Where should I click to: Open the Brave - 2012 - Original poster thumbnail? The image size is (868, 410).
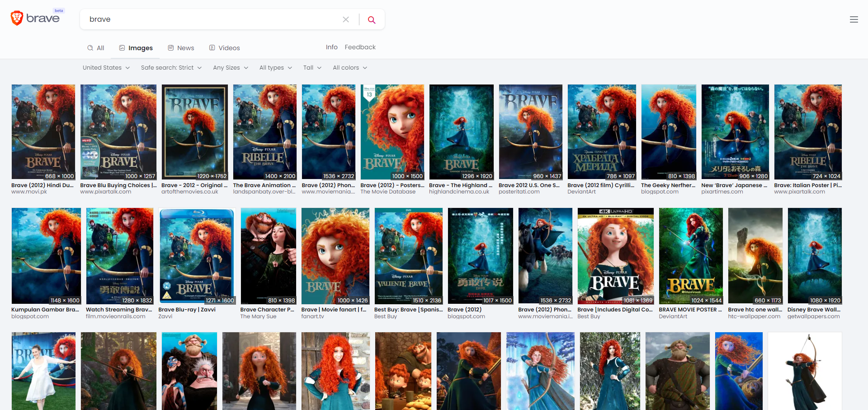[195, 132]
